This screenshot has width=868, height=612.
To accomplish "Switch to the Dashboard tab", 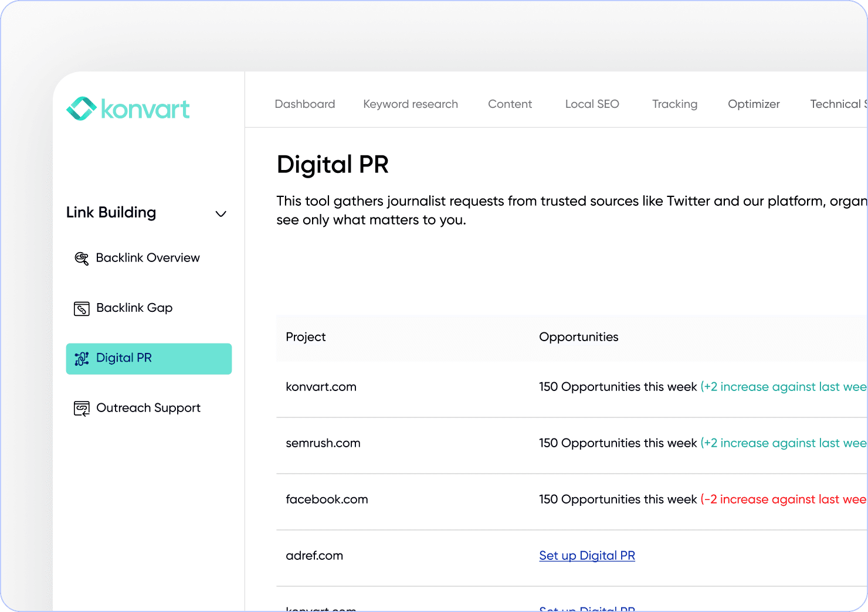I will (304, 104).
